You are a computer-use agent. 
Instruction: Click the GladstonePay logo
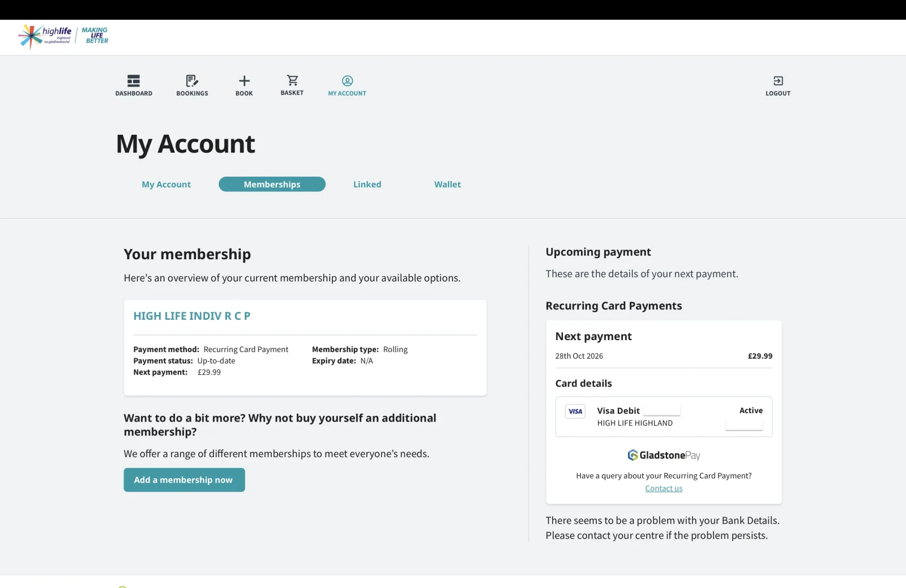(664, 455)
